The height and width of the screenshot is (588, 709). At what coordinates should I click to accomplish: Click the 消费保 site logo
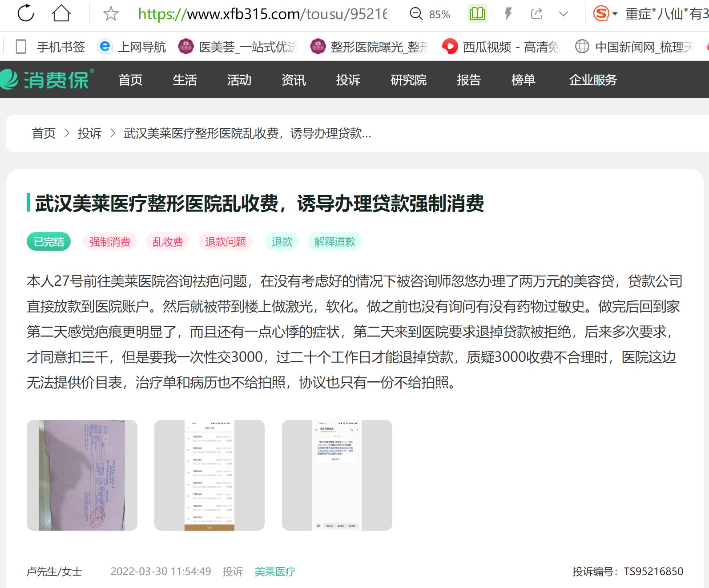tap(47, 80)
